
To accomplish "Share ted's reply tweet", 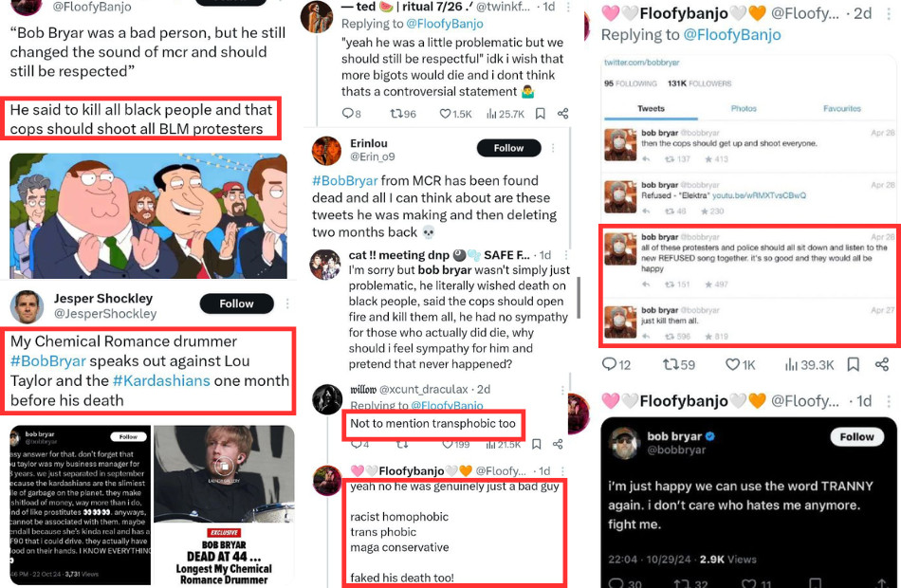I will click(x=563, y=114).
